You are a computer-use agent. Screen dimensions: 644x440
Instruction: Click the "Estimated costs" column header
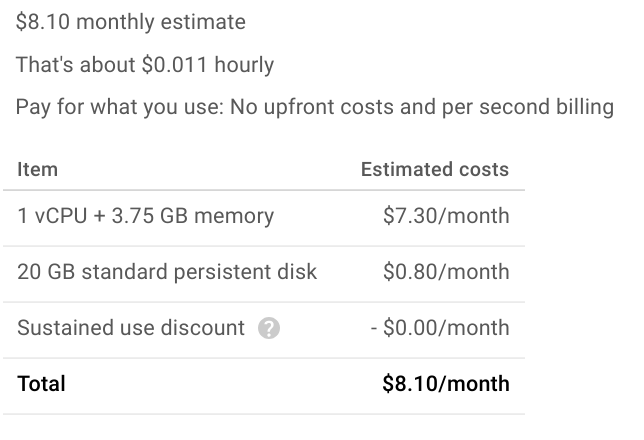tap(435, 170)
